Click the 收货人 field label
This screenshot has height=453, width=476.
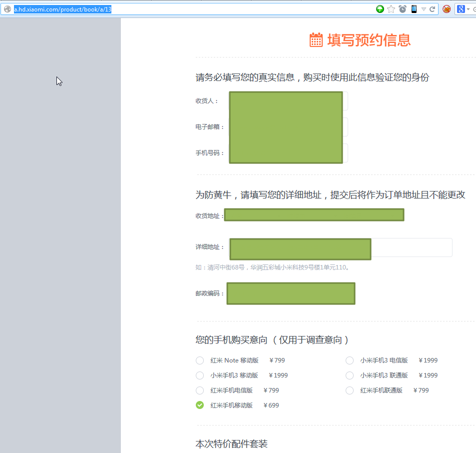[206, 101]
